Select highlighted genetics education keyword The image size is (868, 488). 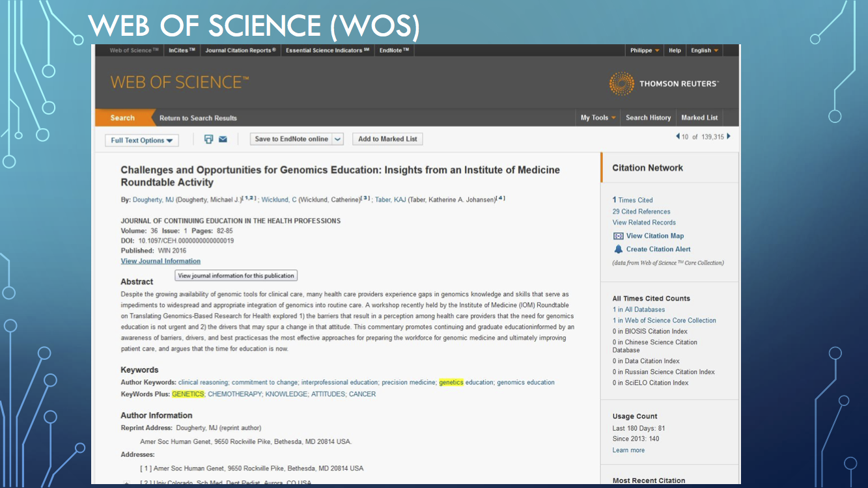pyautogui.click(x=466, y=383)
